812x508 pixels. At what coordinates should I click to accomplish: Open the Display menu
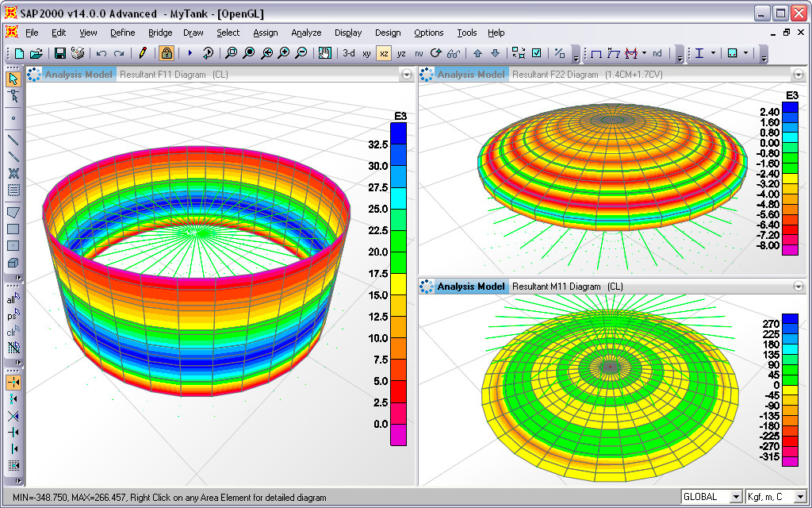347,33
